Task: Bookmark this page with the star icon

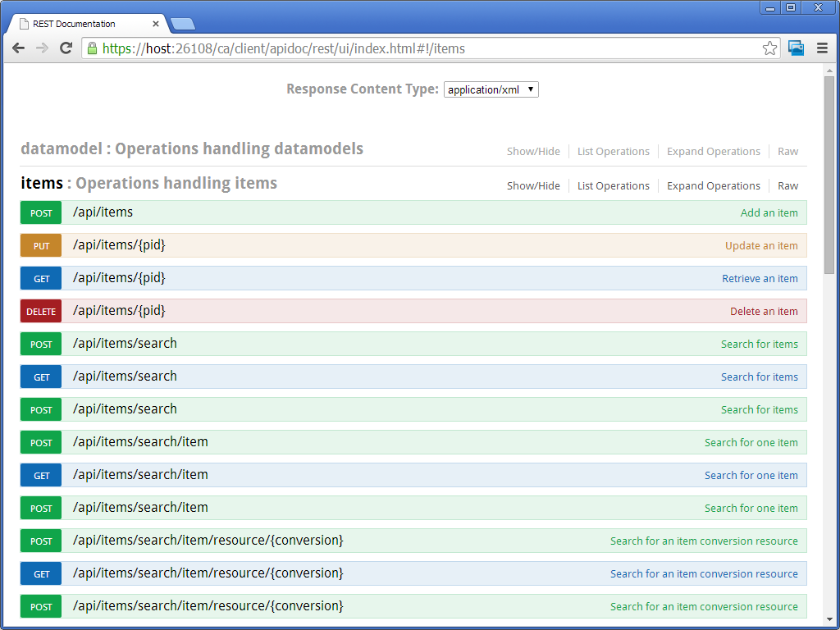Action: (769, 48)
